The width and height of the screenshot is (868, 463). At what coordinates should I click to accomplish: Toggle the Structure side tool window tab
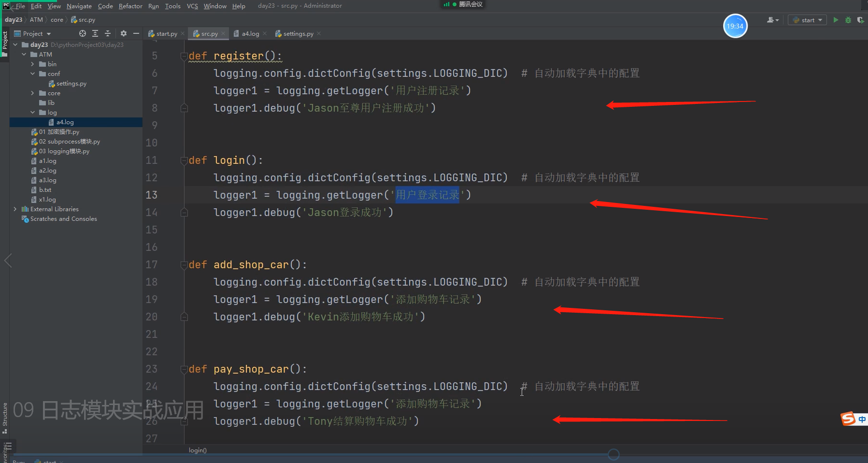[5, 418]
